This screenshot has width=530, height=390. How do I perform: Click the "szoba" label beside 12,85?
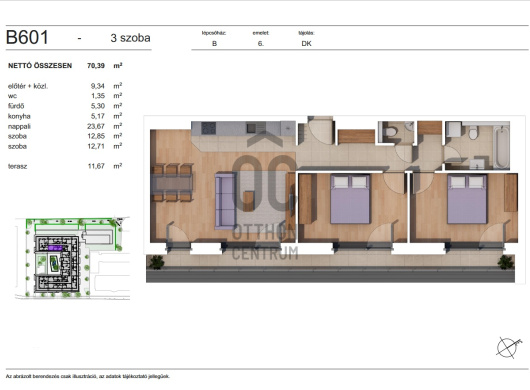(17, 136)
